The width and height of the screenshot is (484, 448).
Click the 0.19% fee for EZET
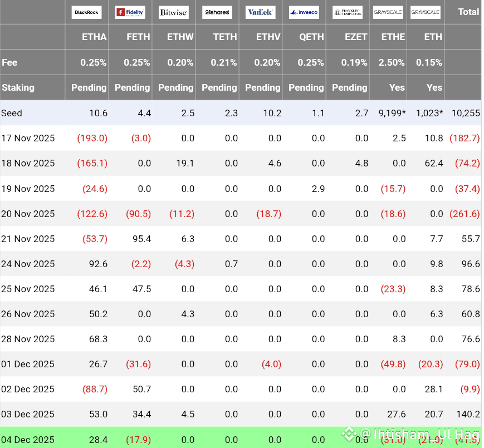[x=354, y=62]
